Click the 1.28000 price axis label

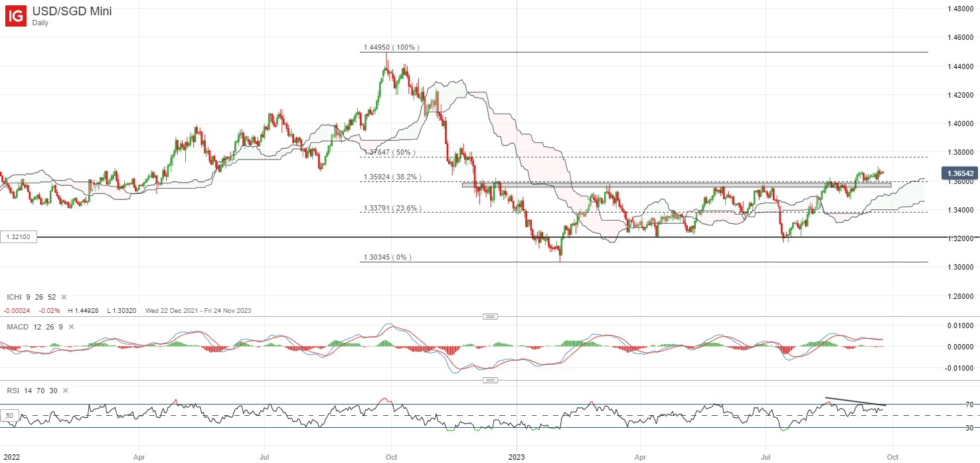(961, 296)
